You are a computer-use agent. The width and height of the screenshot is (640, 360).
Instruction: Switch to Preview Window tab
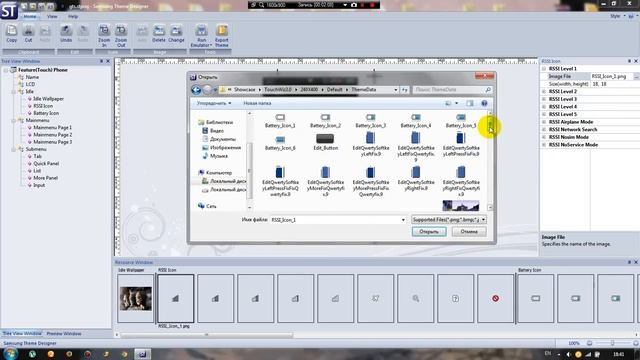click(x=64, y=333)
